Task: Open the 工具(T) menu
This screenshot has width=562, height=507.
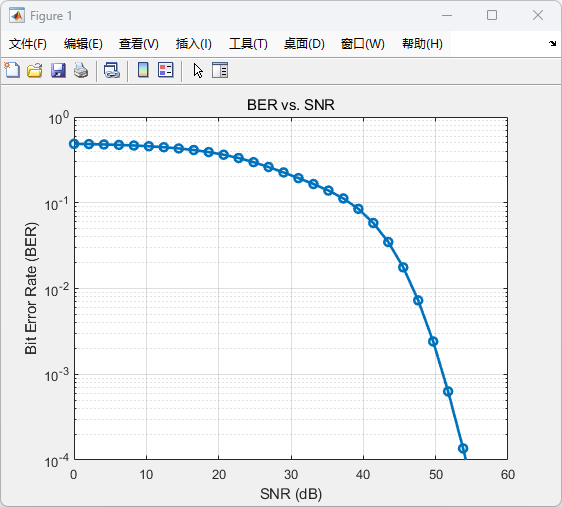Action: click(x=248, y=44)
